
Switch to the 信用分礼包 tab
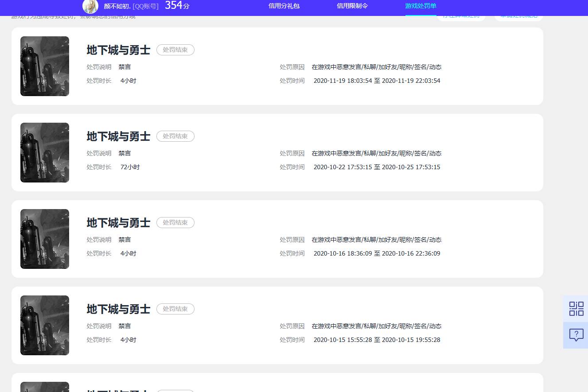click(x=284, y=6)
